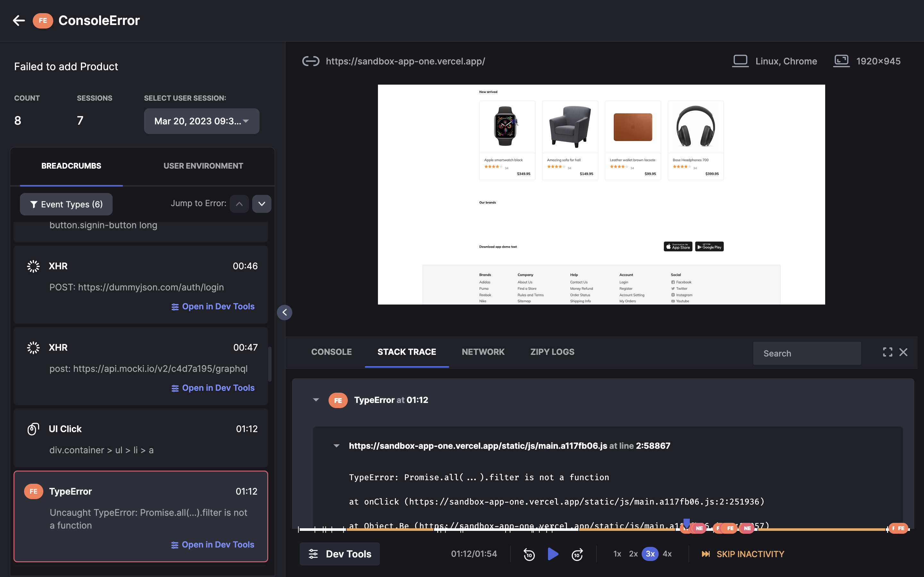924x577 pixels.
Task: Set playback speed to 1x
Action: tap(617, 554)
